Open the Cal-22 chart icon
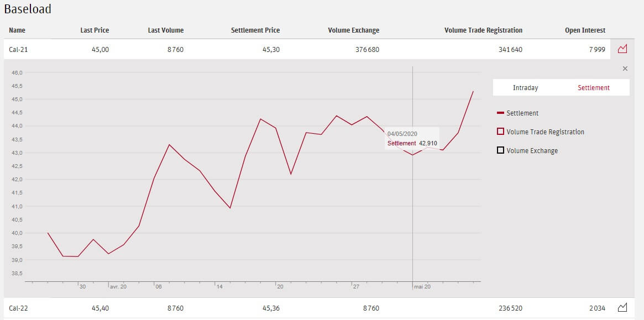Image resolution: width=644 pixels, height=320 pixels. click(622, 307)
